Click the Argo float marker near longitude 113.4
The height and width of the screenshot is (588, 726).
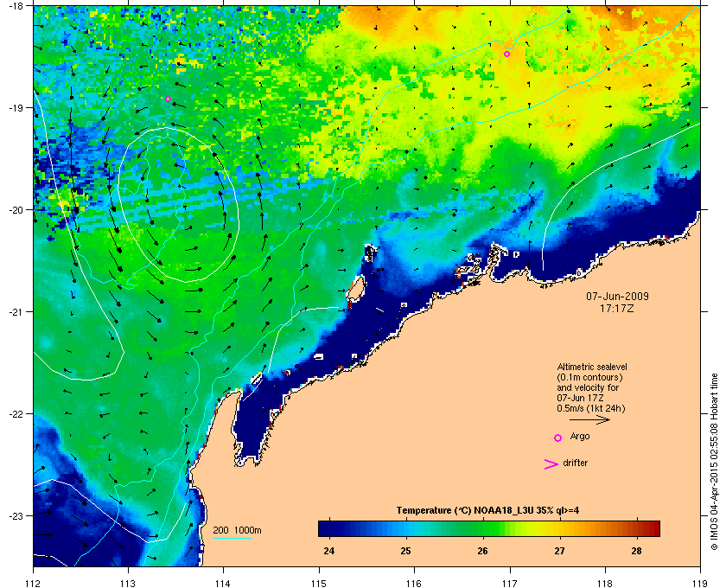click(168, 99)
